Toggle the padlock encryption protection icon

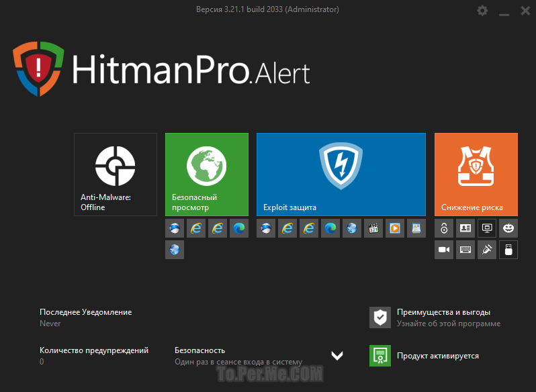coord(444,228)
